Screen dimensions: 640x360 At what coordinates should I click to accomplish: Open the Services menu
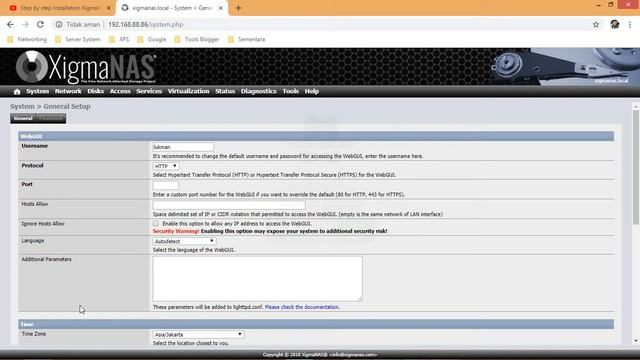(x=149, y=91)
